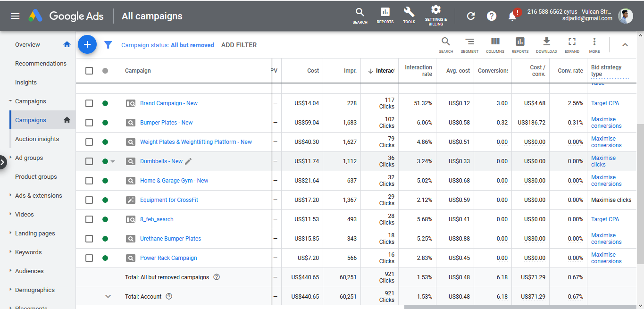
Task: Open the Tools wrench icon
Action: [x=409, y=12]
